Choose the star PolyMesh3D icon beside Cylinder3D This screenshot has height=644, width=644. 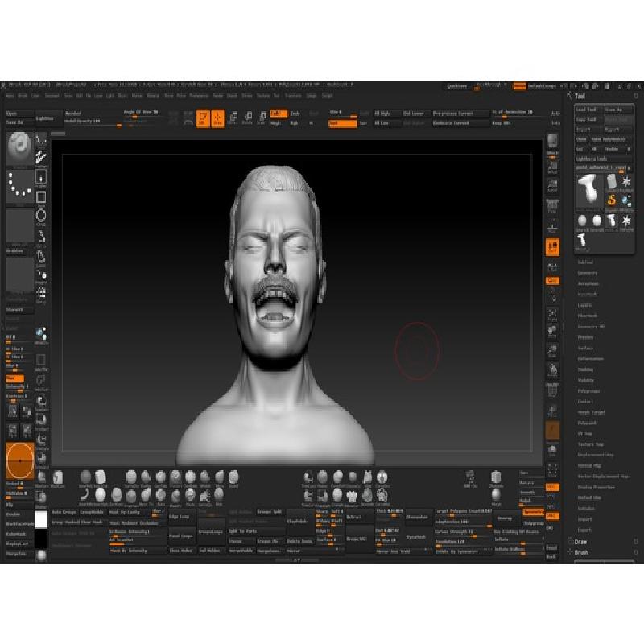(x=626, y=182)
